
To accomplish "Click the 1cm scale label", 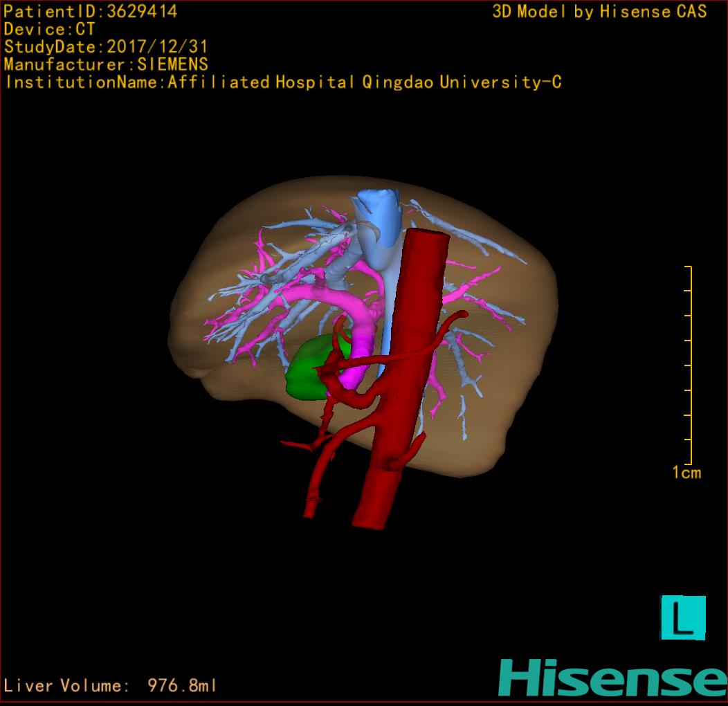I will coord(686,473).
